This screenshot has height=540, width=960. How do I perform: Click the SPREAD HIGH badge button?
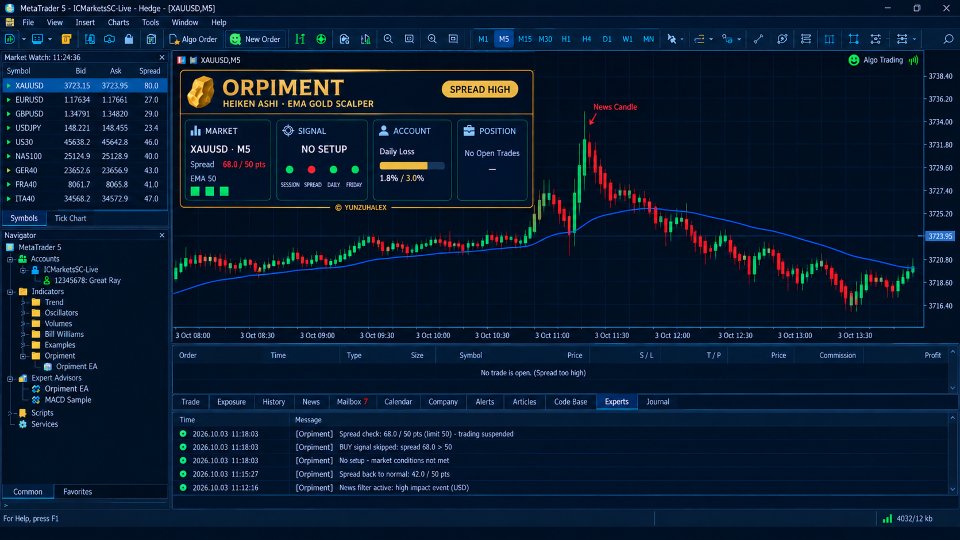click(480, 89)
